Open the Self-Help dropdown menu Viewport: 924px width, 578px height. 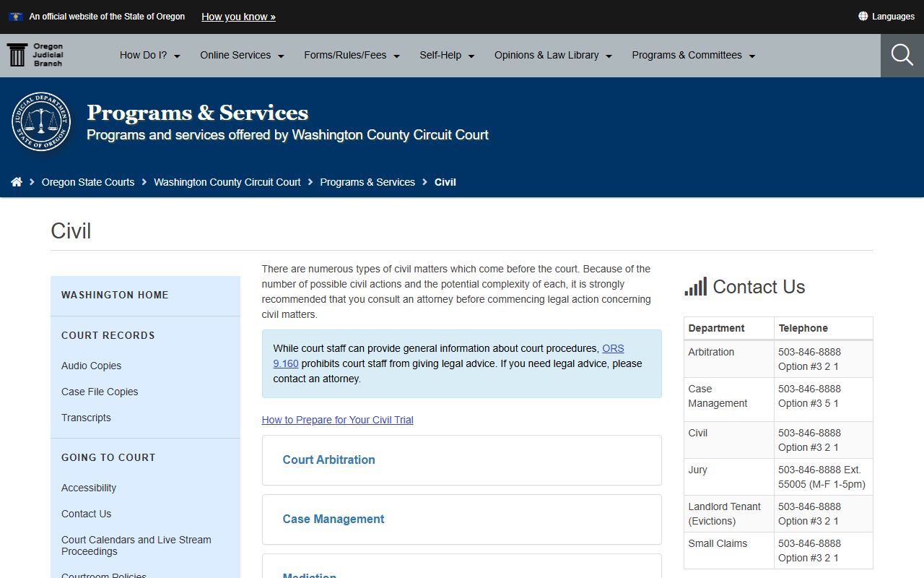coord(447,55)
